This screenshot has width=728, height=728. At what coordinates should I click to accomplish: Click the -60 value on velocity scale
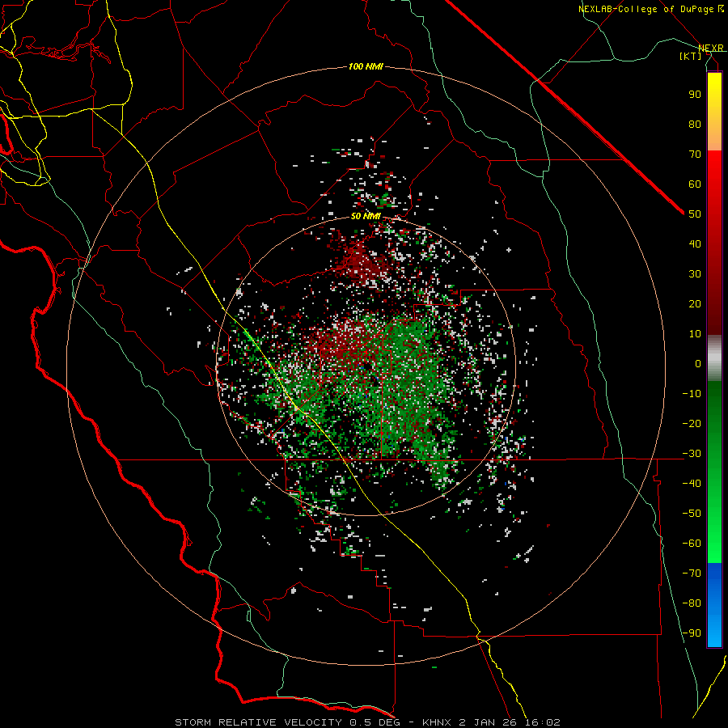[x=692, y=544]
